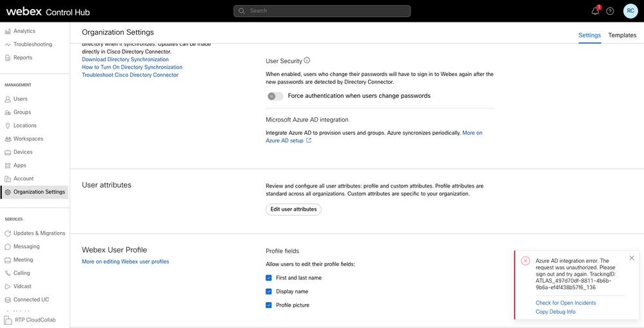Screen dimensions: 644x328
Task: Click the Devices icon in sidebar
Action: pos(7,152)
